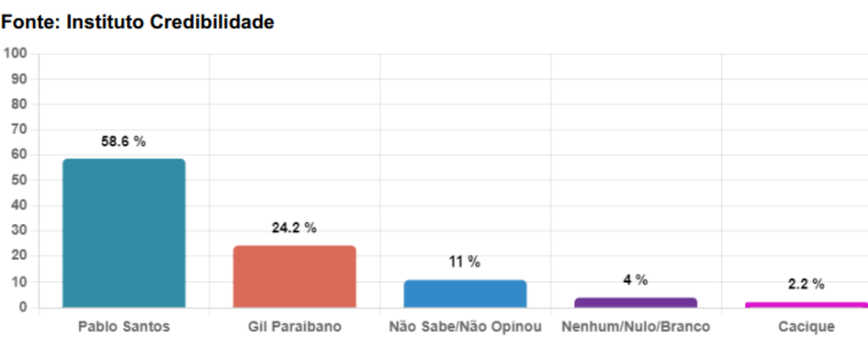This screenshot has width=868, height=348.
Task: Click the 11 % value label
Action: [465, 262]
